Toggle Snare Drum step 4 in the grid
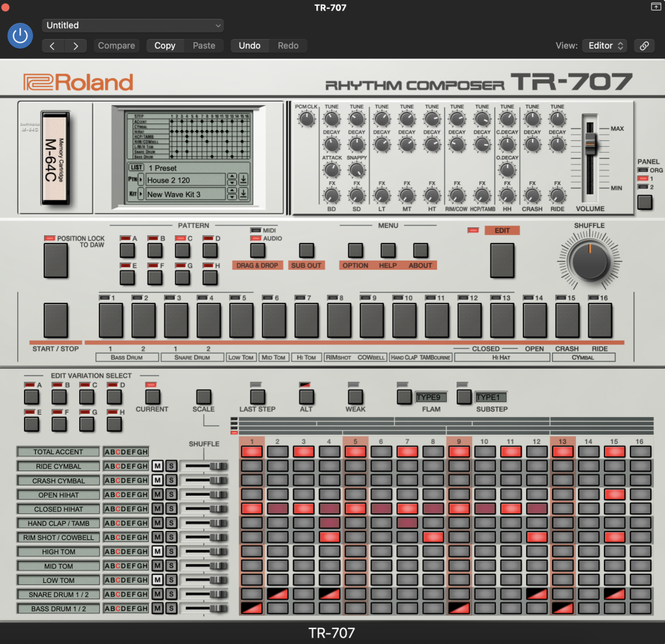The image size is (665, 644). tap(329, 594)
